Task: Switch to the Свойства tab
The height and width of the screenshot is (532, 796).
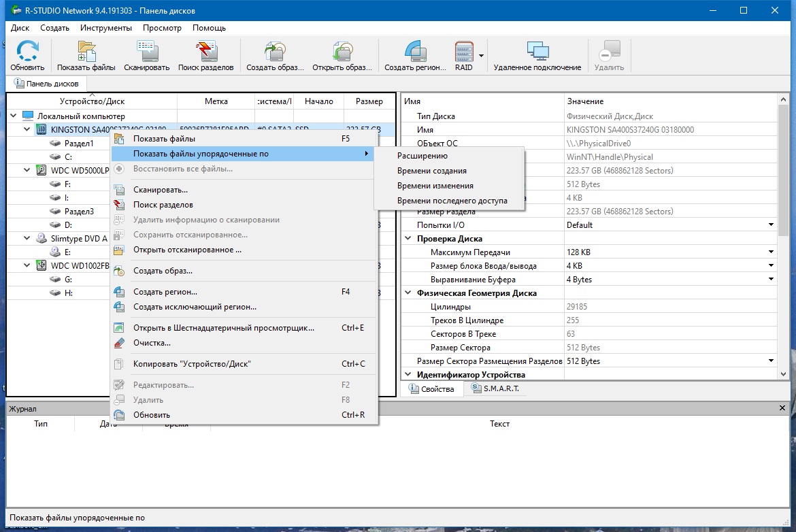Action: tap(431, 389)
